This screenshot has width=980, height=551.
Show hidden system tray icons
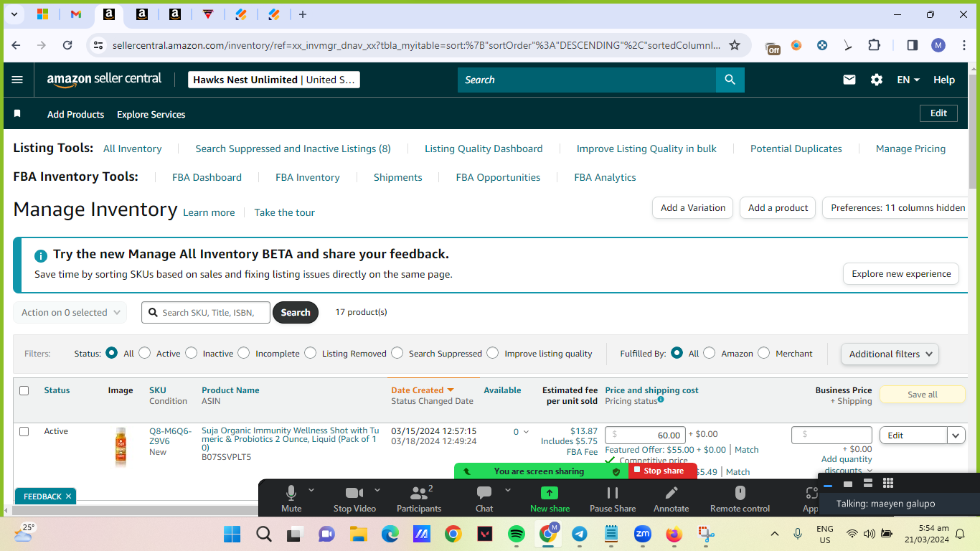(x=775, y=534)
